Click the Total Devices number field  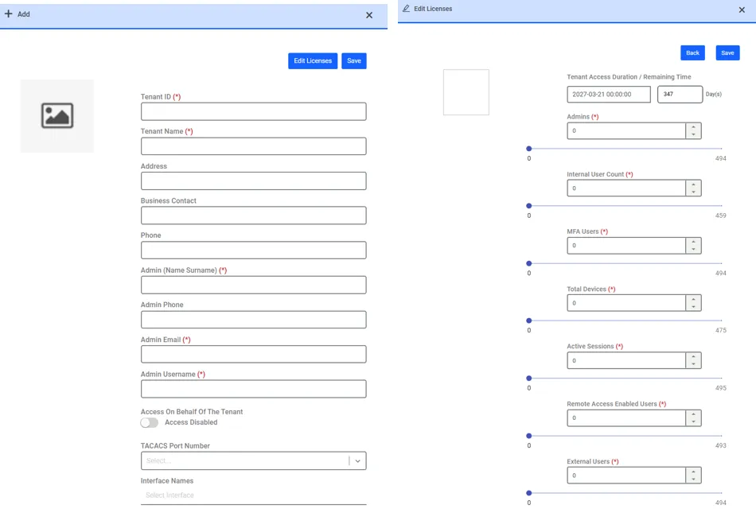coord(626,303)
